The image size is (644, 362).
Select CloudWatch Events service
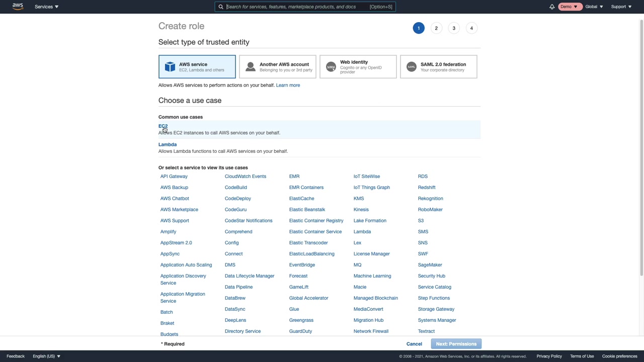coord(246,176)
